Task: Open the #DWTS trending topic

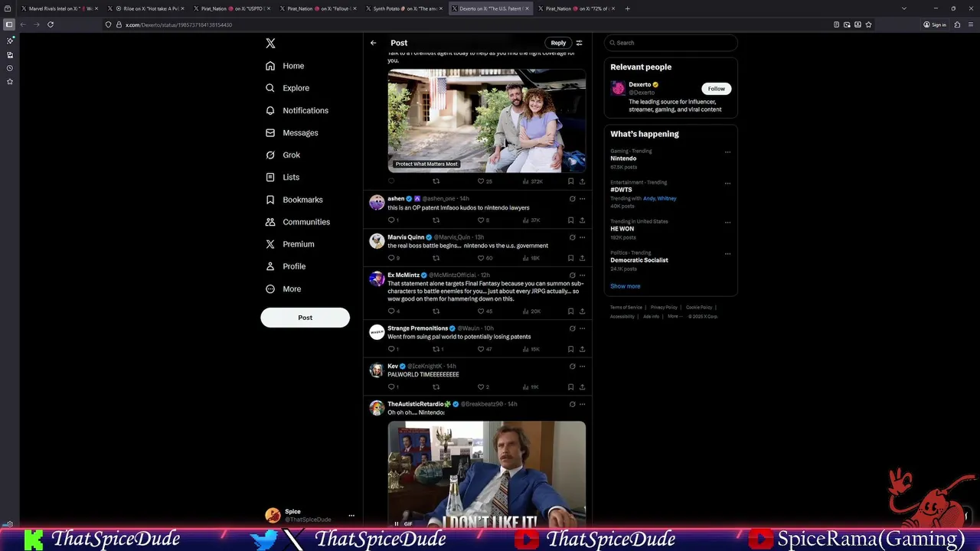Action: coord(621,190)
